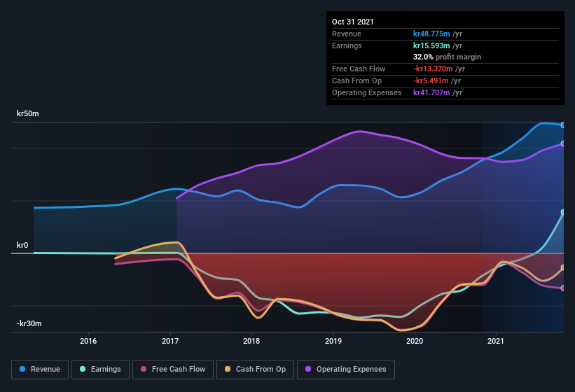Click the -kr30m y-axis label
Screen dimensions: 575x392
(29, 323)
